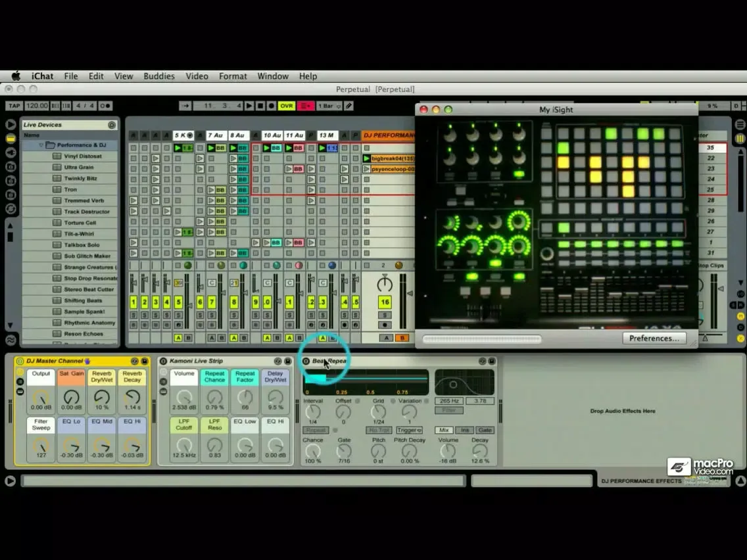Viewport: 747px width, 560px height.
Task: Click the 265 Hz filter frequency field
Action: [x=449, y=401]
